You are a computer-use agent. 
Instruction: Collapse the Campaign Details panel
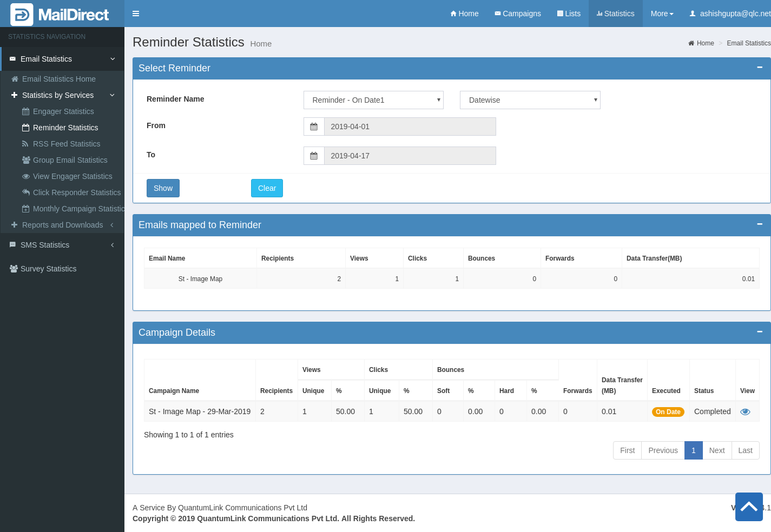760,332
